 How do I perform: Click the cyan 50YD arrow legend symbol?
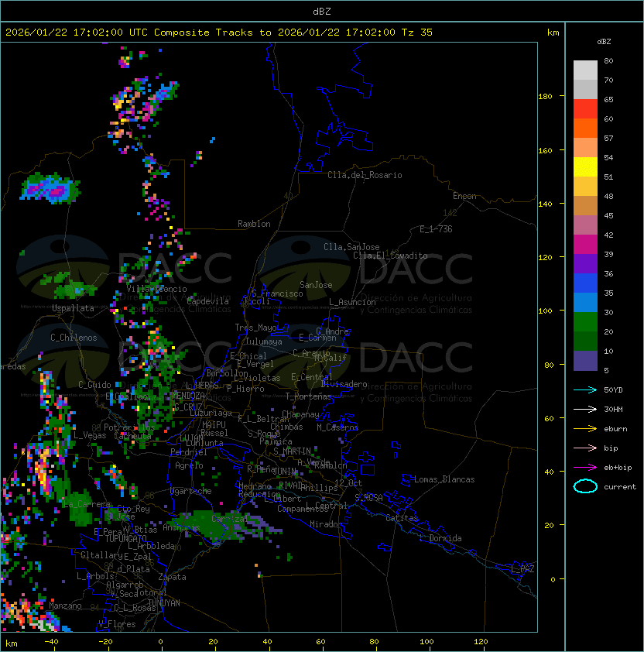click(585, 389)
